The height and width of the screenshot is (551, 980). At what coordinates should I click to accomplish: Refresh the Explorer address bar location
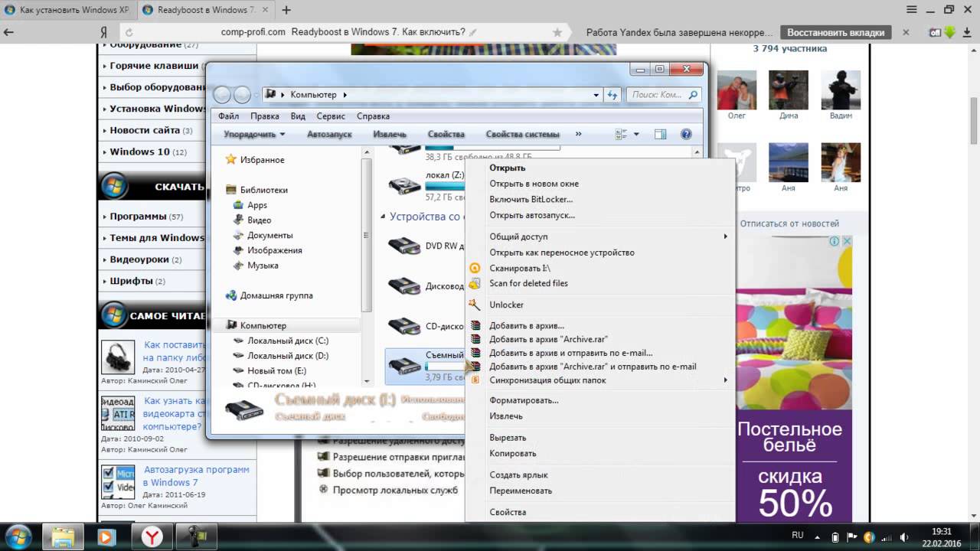(x=612, y=95)
